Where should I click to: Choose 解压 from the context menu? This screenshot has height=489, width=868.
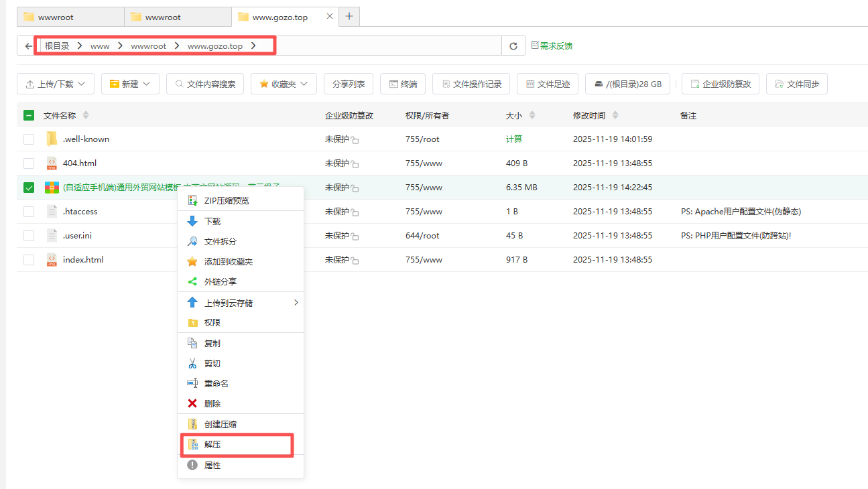212,445
